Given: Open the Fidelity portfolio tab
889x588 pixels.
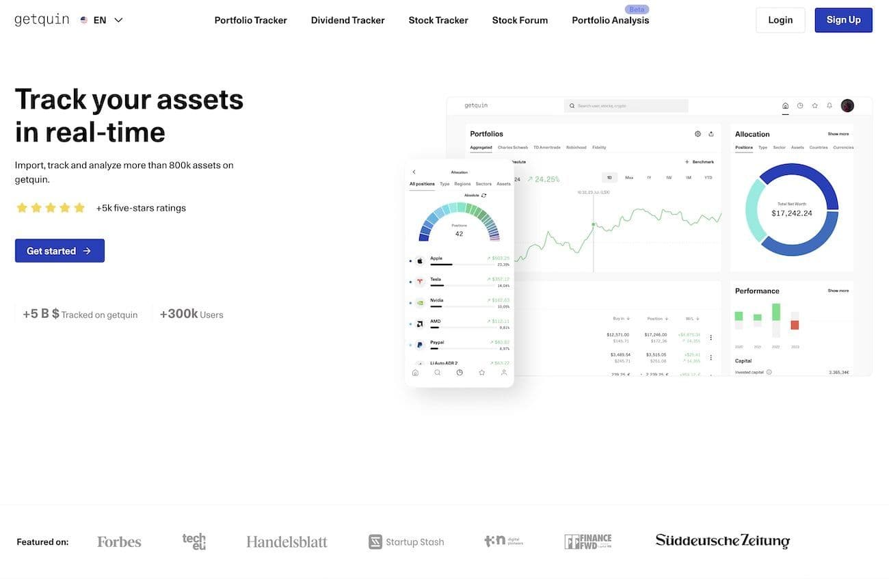Looking at the screenshot, I should [599, 148].
